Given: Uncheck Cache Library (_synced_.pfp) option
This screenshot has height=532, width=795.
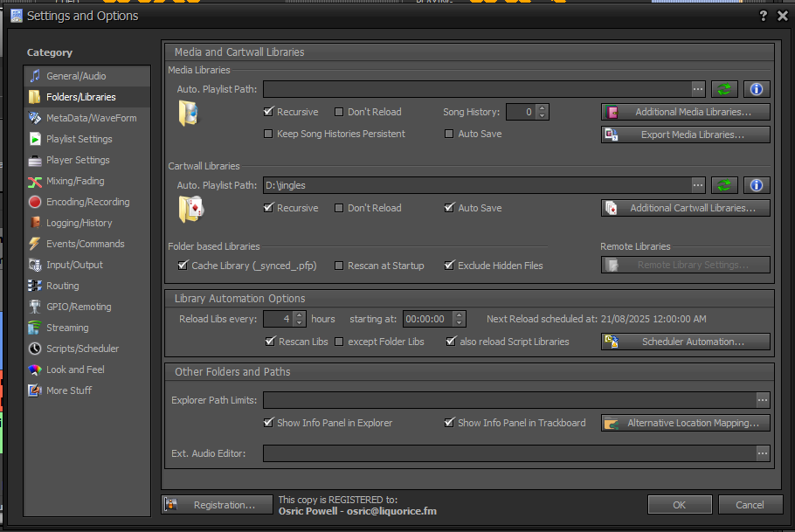Looking at the screenshot, I should (x=183, y=266).
